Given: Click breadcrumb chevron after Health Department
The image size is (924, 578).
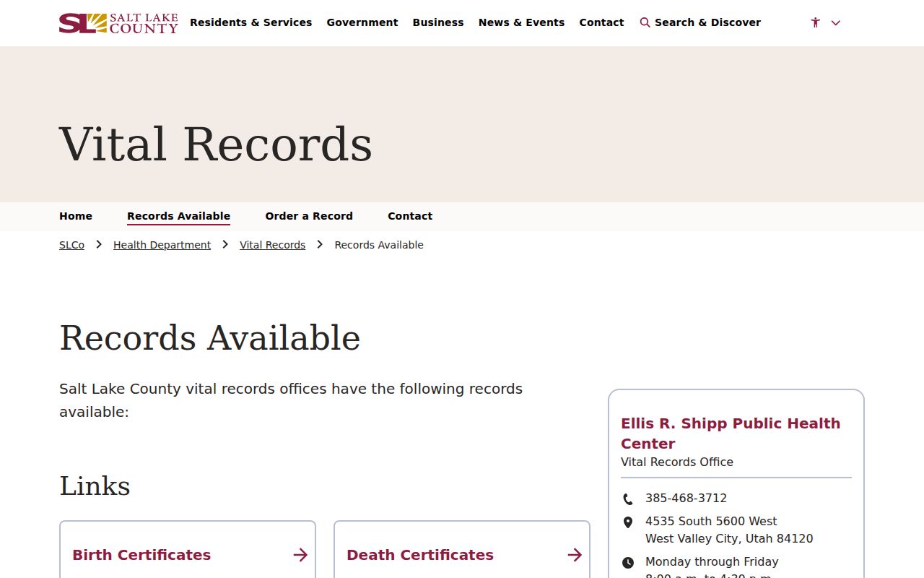Looking at the screenshot, I should [225, 245].
